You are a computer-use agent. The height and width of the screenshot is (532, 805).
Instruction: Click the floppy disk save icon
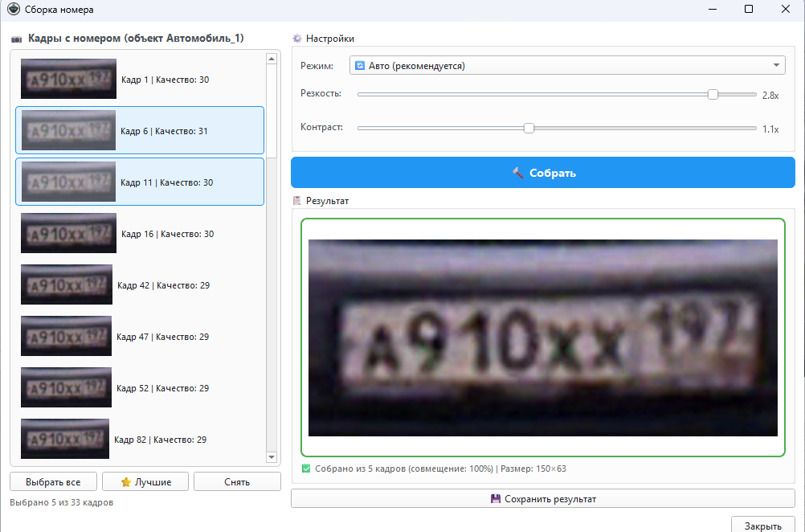click(496, 499)
